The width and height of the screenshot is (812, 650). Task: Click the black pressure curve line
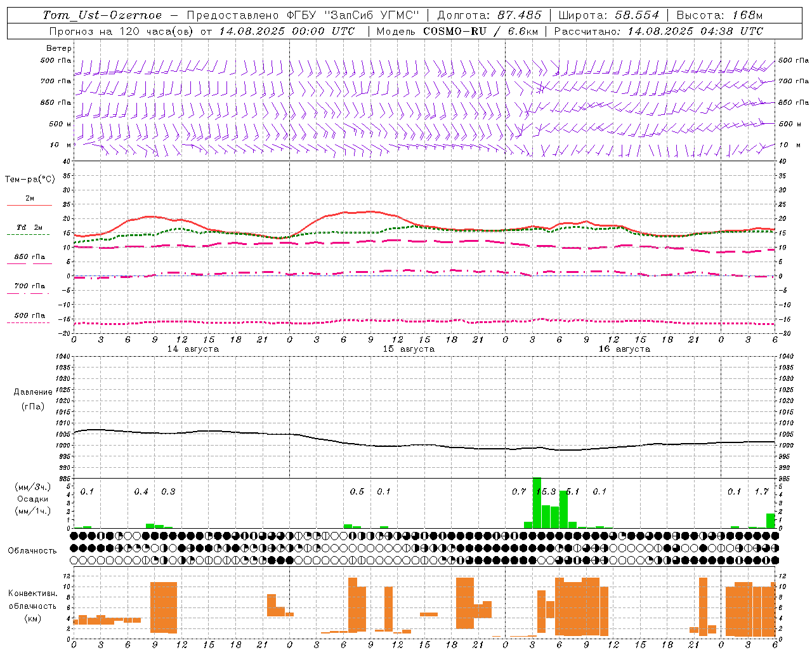[x=424, y=445]
